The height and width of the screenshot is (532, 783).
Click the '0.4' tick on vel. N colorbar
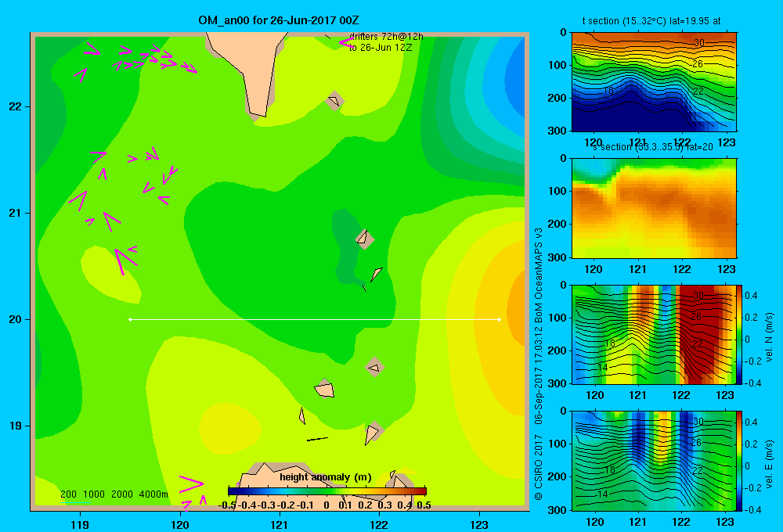(x=751, y=296)
